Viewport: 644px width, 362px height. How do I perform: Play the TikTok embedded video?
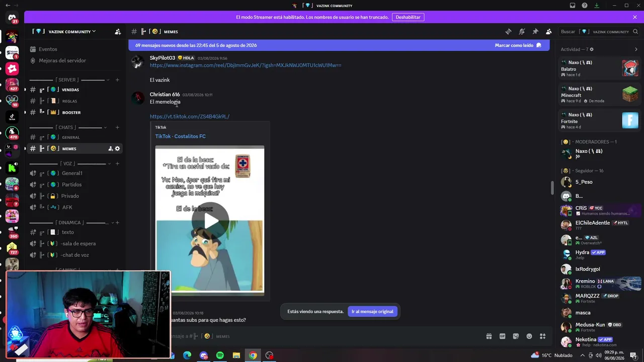(x=211, y=221)
